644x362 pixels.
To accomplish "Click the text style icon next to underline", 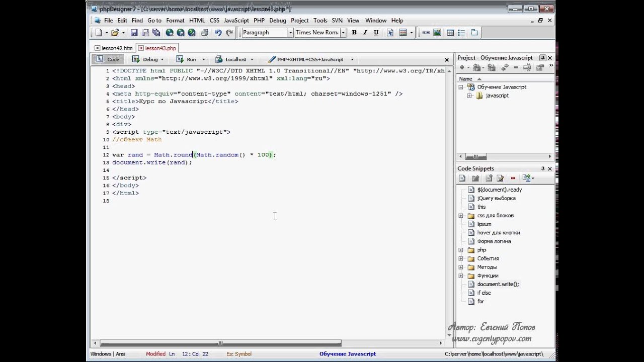I will click(x=390, y=33).
